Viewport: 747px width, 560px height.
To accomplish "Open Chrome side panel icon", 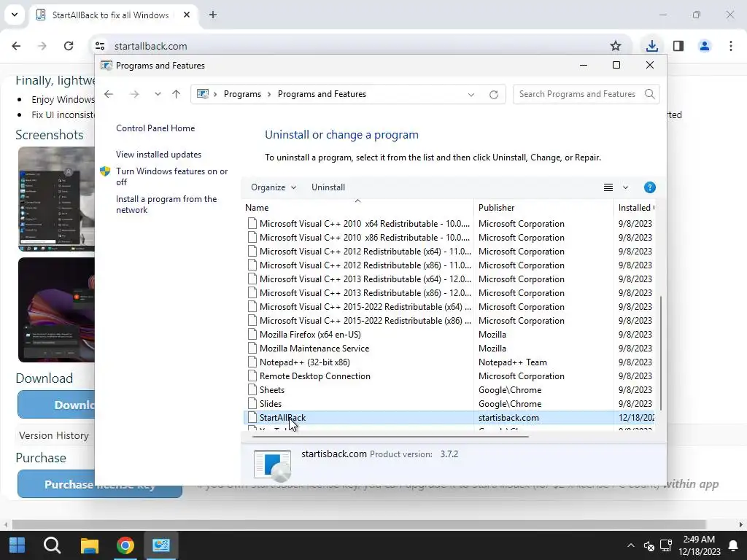I will tap(678, 46).
